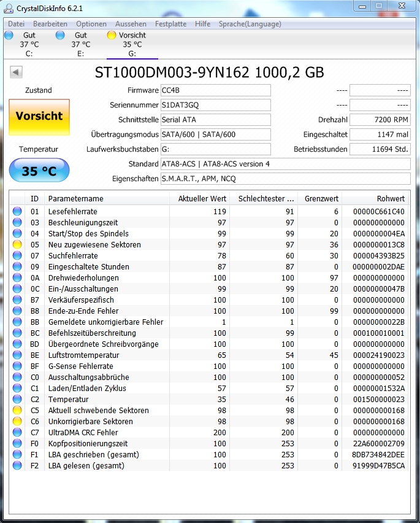Click the yellow status orb for drive G:
This screenshot has width=420, height=523.
click(112, 35)
